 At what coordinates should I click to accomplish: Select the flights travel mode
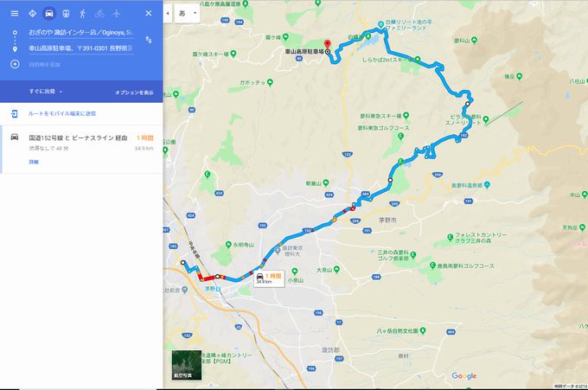click(x=116, y=14)
